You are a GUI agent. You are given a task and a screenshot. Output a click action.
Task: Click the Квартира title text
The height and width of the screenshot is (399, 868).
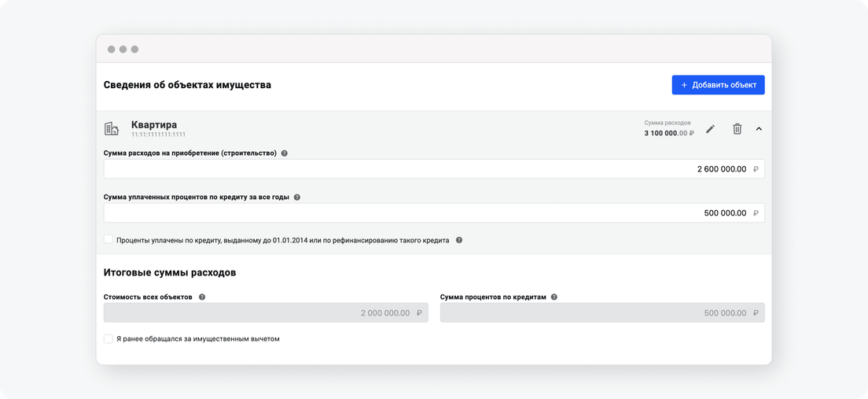coord(154,124)
